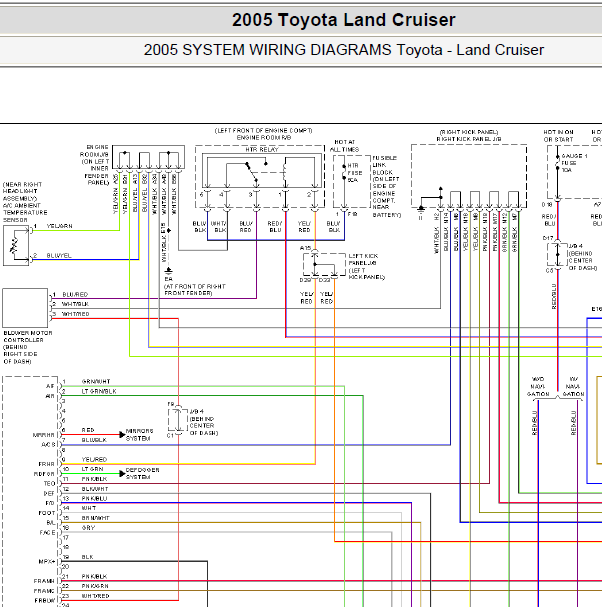The image size is (602, 607).
Task: Click the 'RIGHT KICK PANEL J/B' label
Action: 469,139
